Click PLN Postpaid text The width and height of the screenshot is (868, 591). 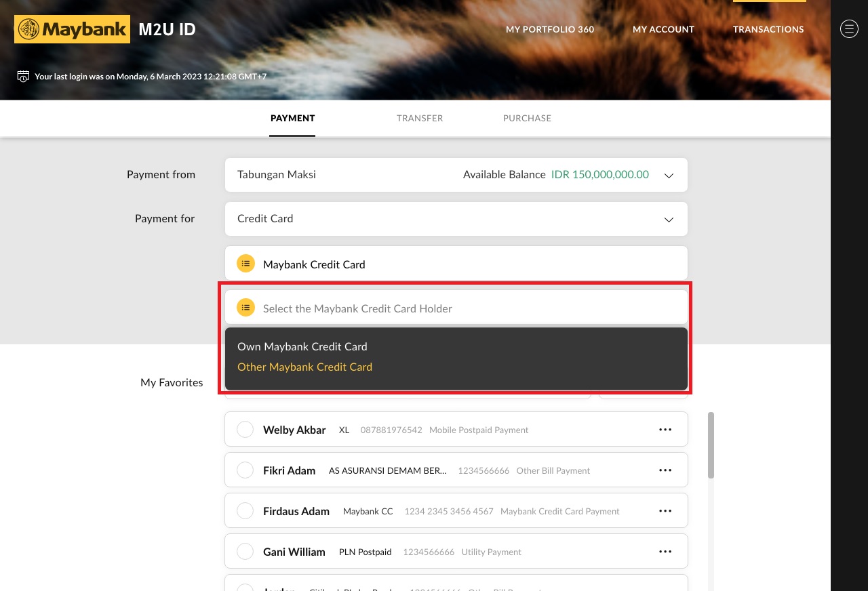(366, 552)
